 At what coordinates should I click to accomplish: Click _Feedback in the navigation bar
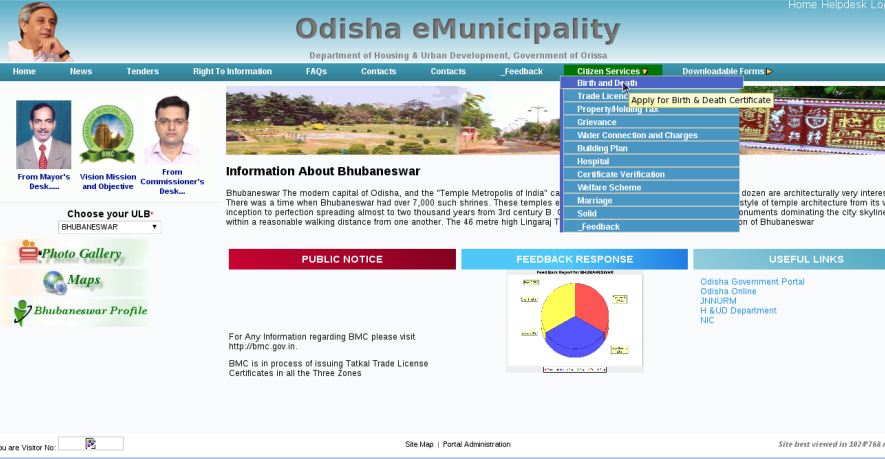pyautogui.click(x=522, y=72)
